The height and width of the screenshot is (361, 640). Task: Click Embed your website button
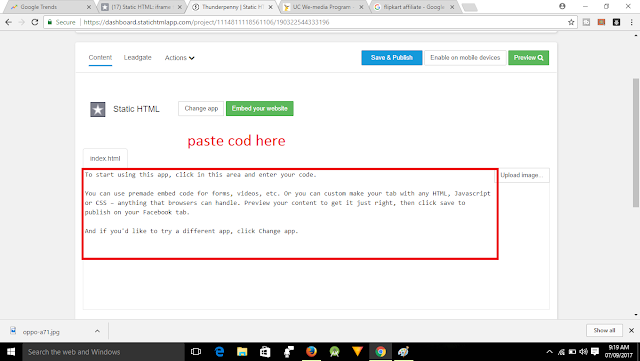(x=260, y=109)
